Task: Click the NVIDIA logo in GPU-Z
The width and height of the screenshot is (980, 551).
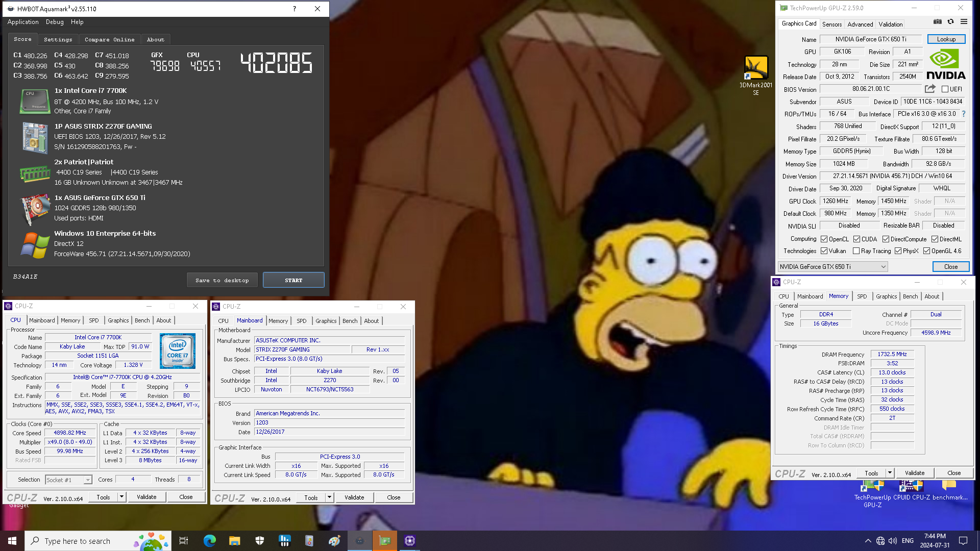Action: pos(946,64)
